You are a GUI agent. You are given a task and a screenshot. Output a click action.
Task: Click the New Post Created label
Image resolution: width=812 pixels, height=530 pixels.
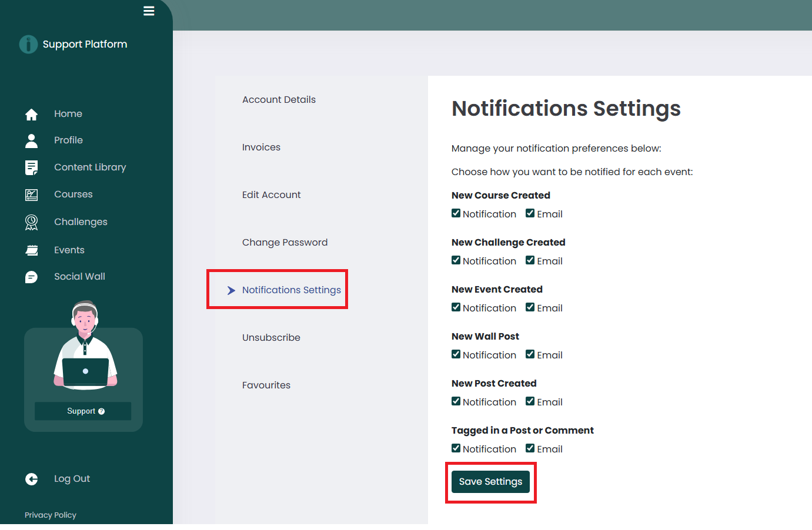[494, 384]
